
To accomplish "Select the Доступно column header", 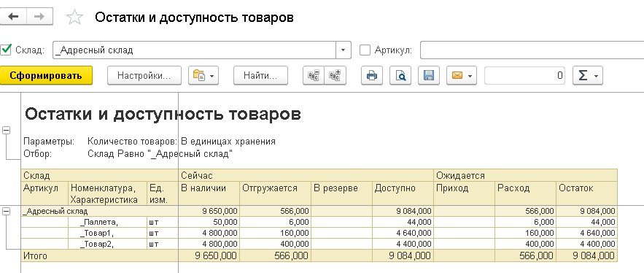I will pyautogui.click(x=403, y=193).
